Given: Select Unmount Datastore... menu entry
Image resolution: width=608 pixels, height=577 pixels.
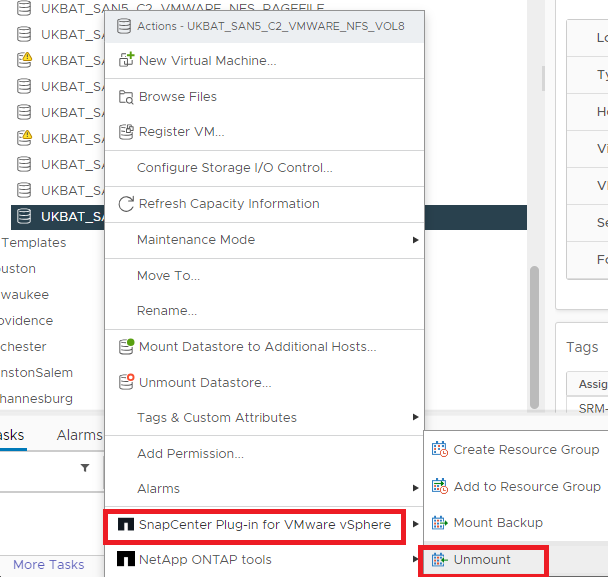Looking at the screenshot, I should coord(264,382).
